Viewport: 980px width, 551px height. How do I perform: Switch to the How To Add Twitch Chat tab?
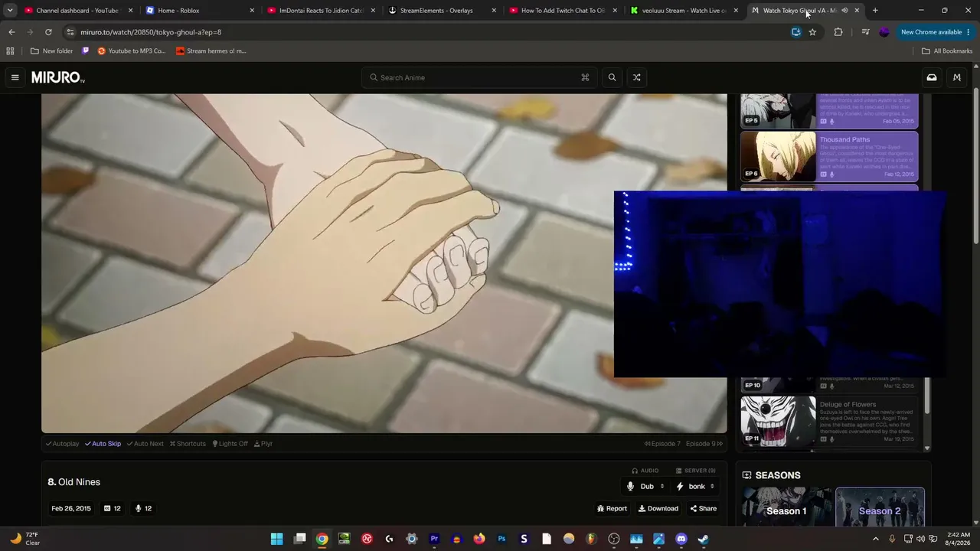coord(563,11)
